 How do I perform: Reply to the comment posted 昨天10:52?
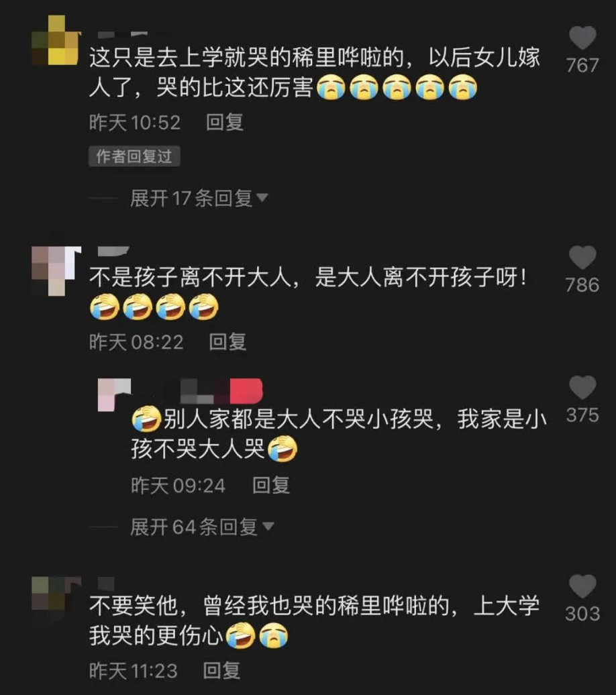225,122
